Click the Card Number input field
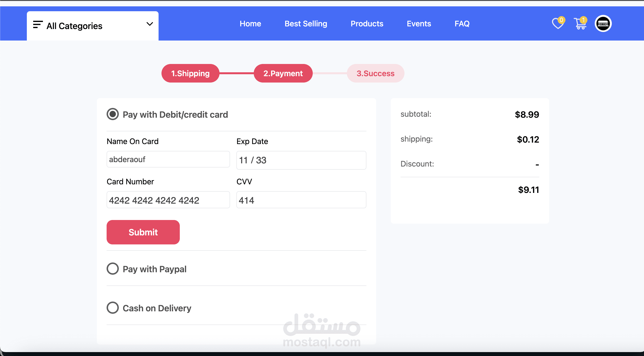Image resolution: width=644 pixels, height=356 pixels. pyautogui.click(x=168, y=200)
